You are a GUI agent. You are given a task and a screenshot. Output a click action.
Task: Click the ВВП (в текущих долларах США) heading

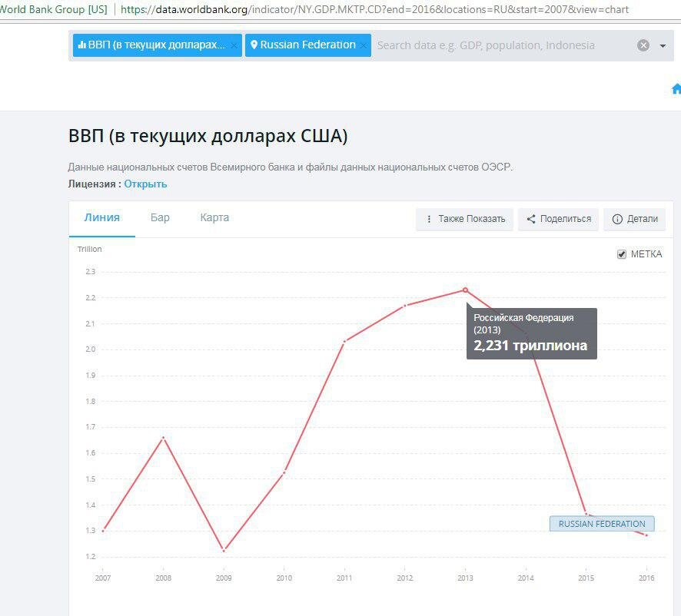click(208, 136)
